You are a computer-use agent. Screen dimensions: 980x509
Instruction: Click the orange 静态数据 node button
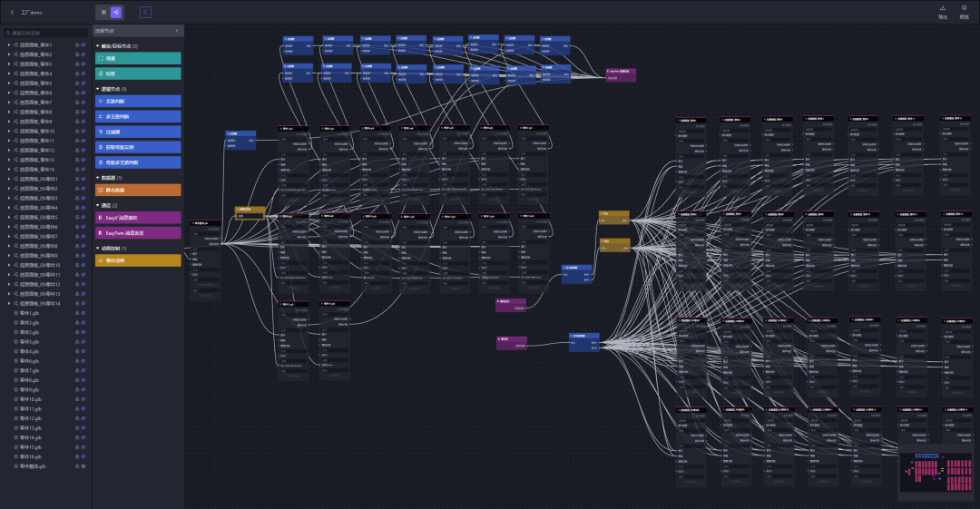[138, 191]
